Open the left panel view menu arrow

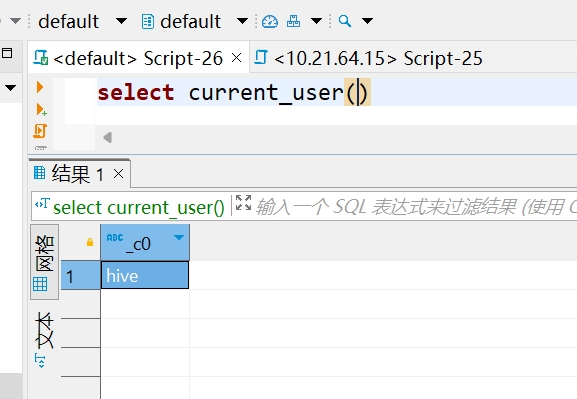click(10, 88)
